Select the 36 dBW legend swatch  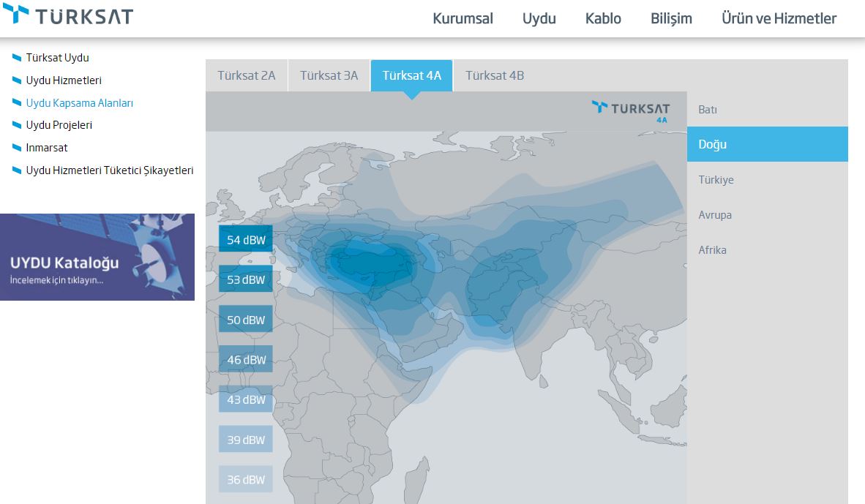click(x=245, y=480)
